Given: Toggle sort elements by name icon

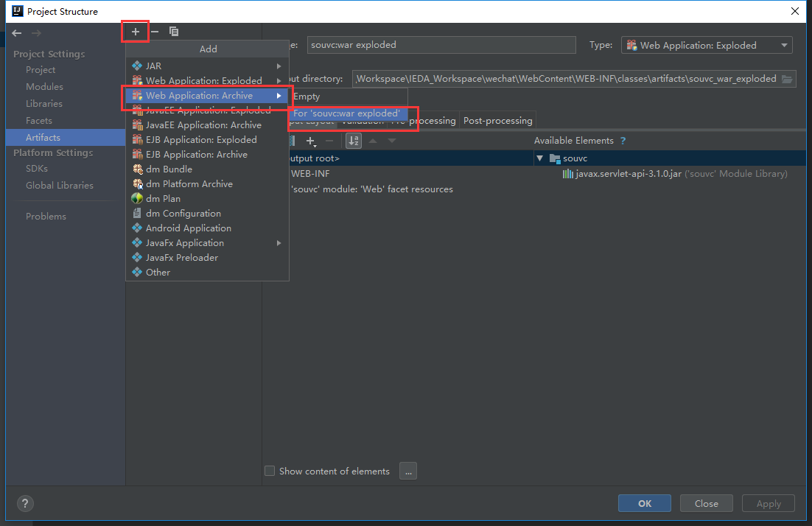Looking at the screenshot, I should coord(354,141).
